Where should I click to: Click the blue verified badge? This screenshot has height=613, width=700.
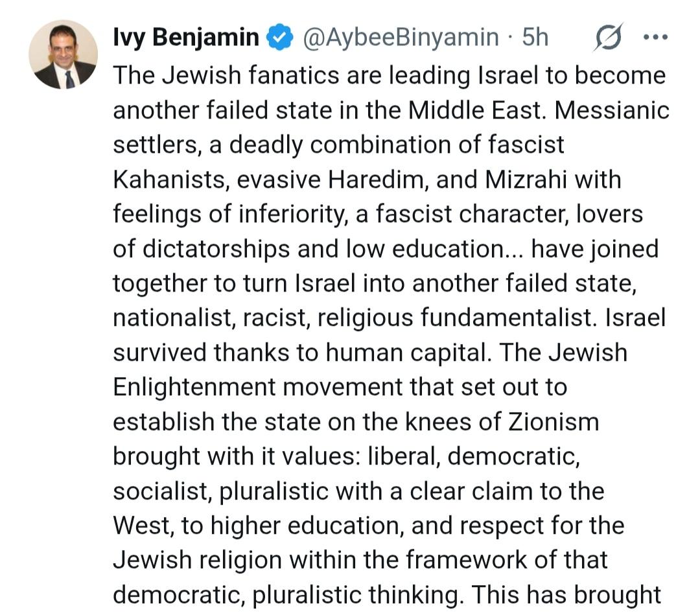click(280, 38)
